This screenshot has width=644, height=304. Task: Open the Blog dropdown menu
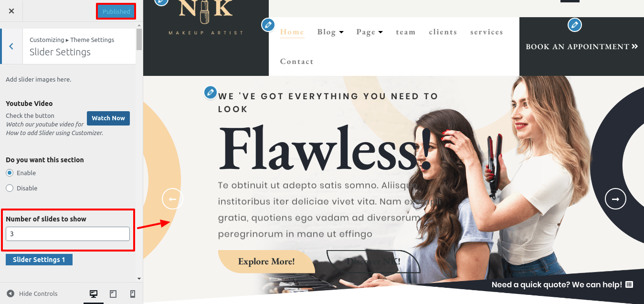[330, 32]
